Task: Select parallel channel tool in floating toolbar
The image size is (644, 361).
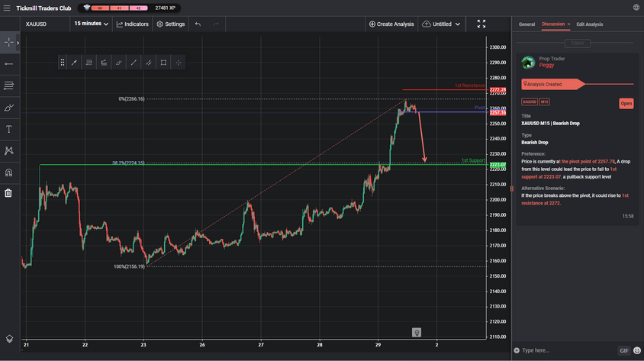Action: pos(149,63)
